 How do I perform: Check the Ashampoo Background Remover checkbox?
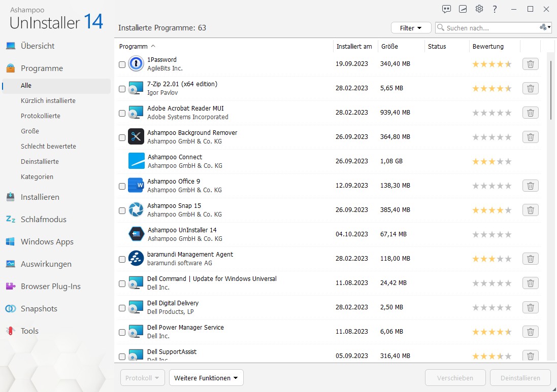click(122, 137)
